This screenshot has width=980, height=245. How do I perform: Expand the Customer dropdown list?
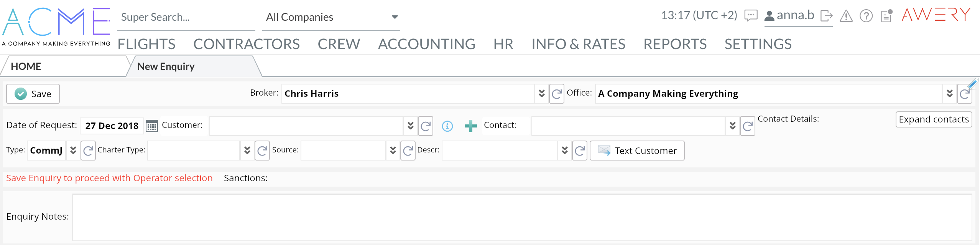pyautogui.click(x=410, y=126)
